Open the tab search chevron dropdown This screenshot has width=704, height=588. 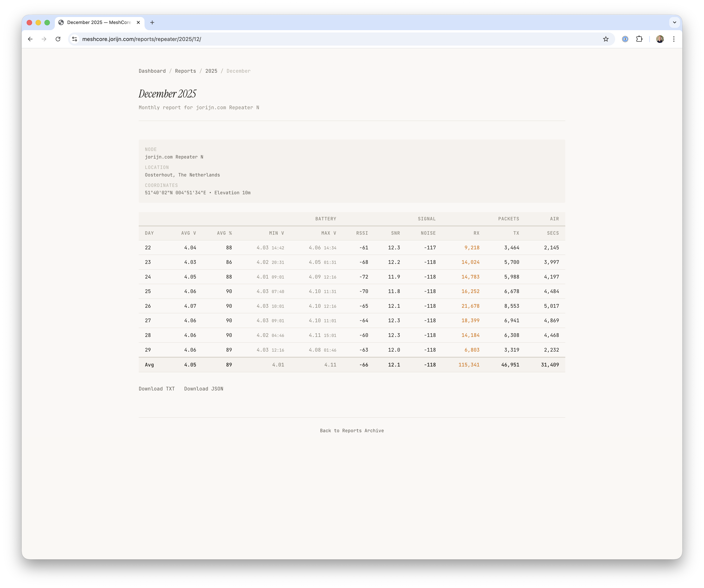click(x=674, y=22)
